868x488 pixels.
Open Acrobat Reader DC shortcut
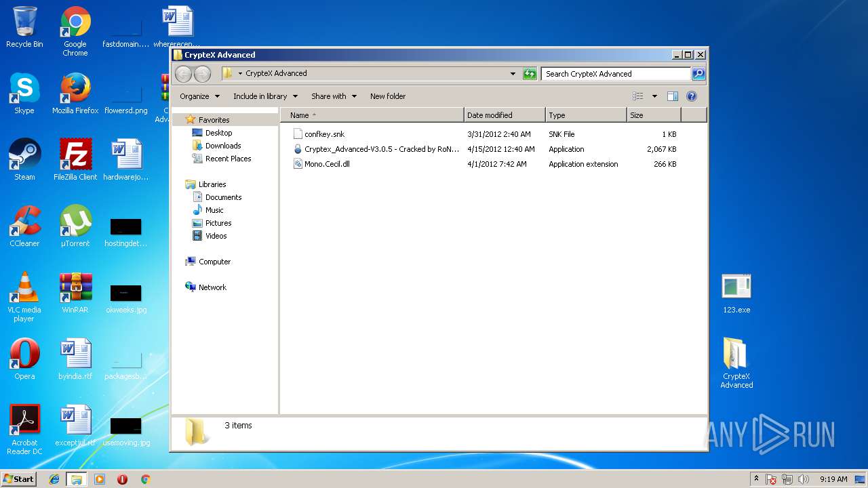point(24,430)
